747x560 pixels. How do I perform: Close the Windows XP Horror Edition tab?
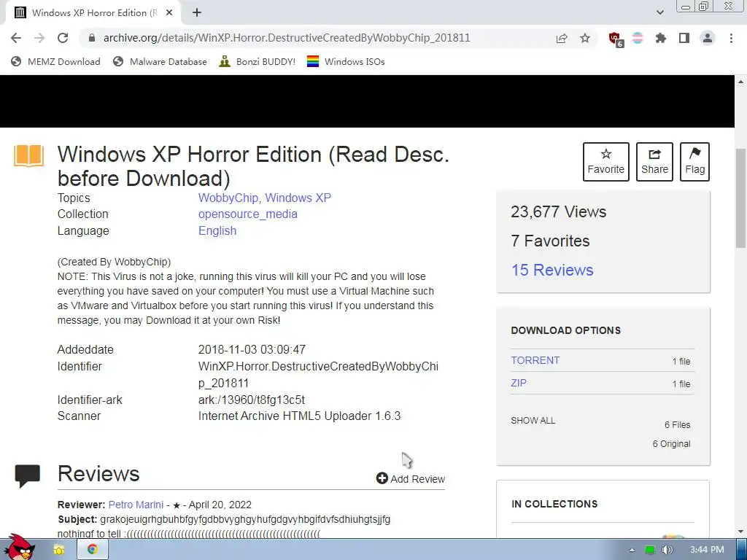[x=169, y=13]
